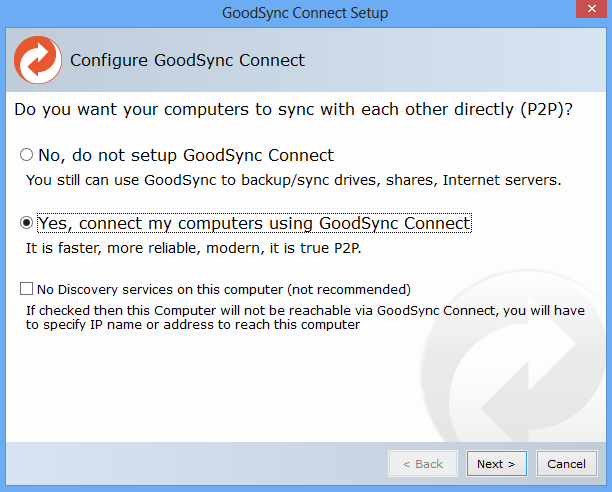Image resolution: width=612 pixels, height=492 pixels.
Task: Close the GoodSync Connect Setup dialog
Action: pos(592,9)
